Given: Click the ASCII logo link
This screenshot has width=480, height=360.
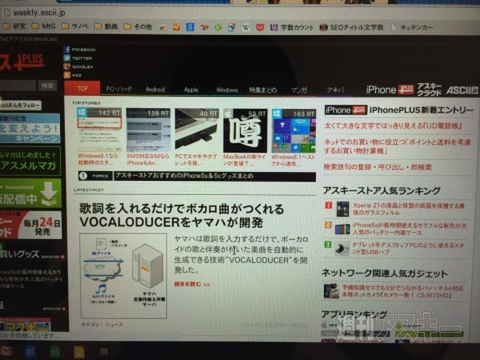Looking at the screenshot, I should (461, 90).
